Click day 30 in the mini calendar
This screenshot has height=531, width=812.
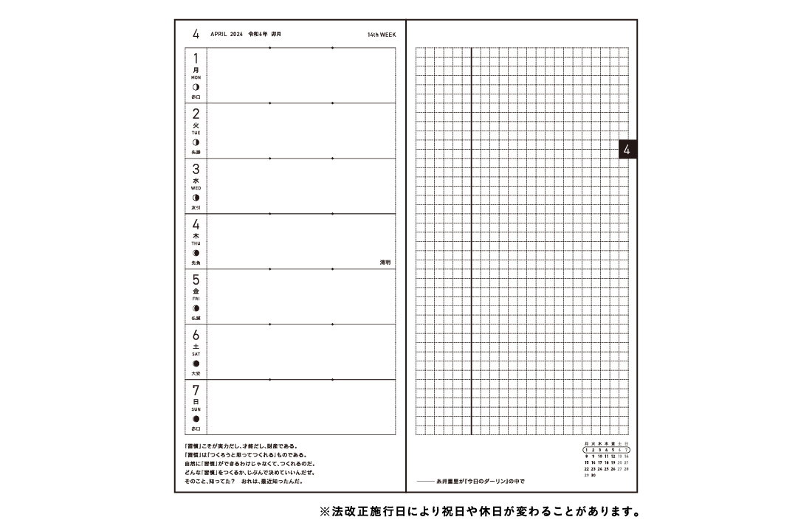point(593,476)
